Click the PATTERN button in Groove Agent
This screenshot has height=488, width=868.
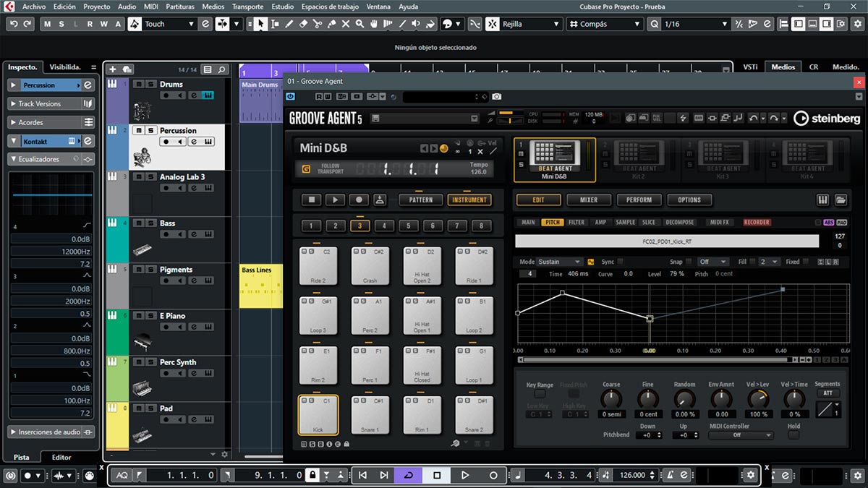[x=420, y=200]
